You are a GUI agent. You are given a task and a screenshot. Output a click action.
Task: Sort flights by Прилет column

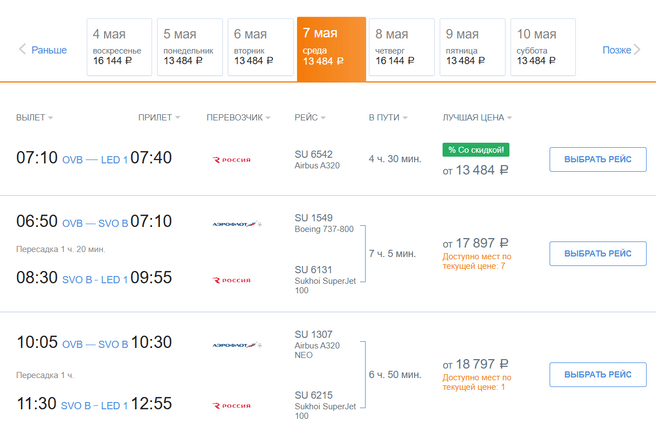[x=159, y=118]
